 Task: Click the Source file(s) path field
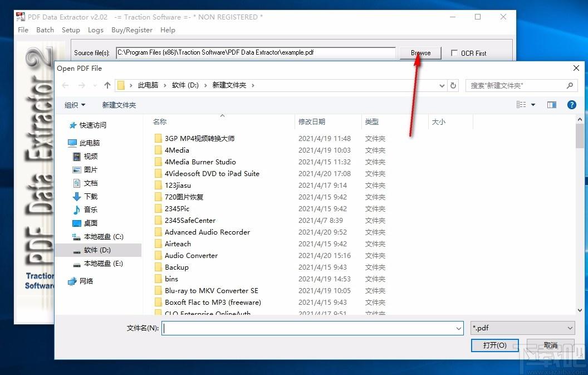point(256,52)
